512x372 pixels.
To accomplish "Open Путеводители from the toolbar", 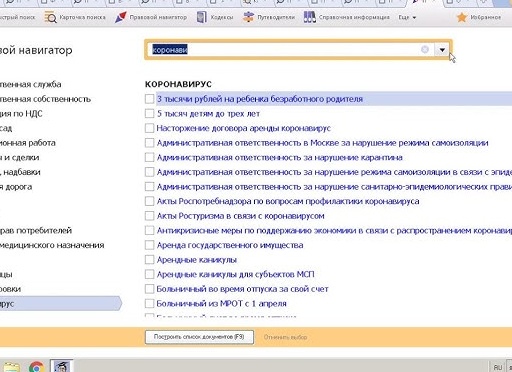I will tap(269, 17).
